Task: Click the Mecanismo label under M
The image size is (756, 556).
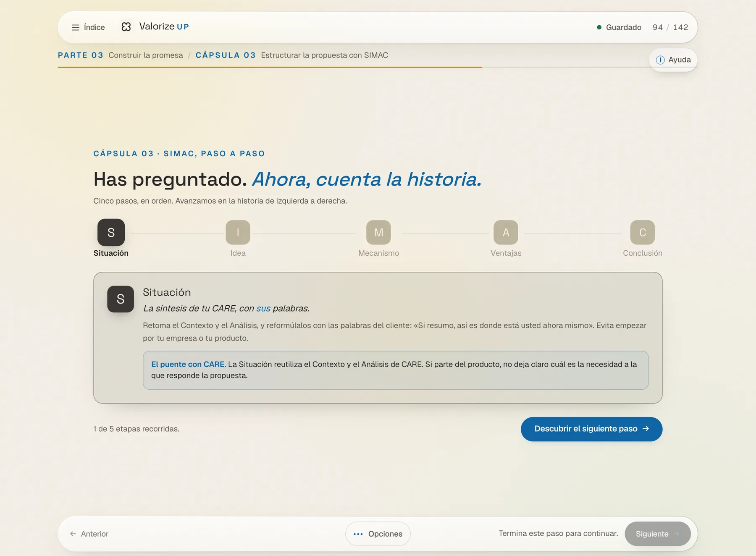Action: pos(378,253)
